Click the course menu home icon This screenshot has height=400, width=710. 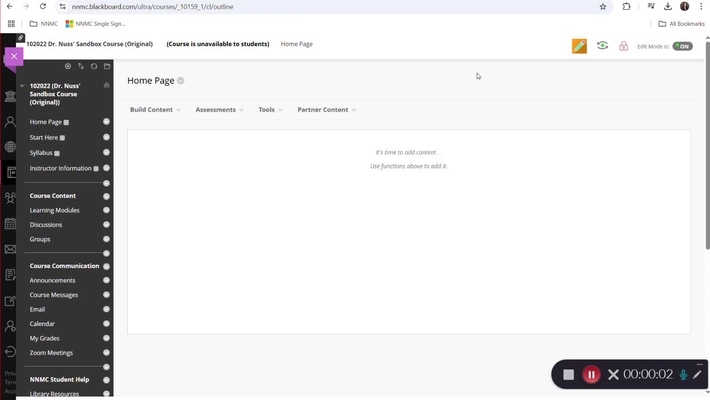coord(106,85)
